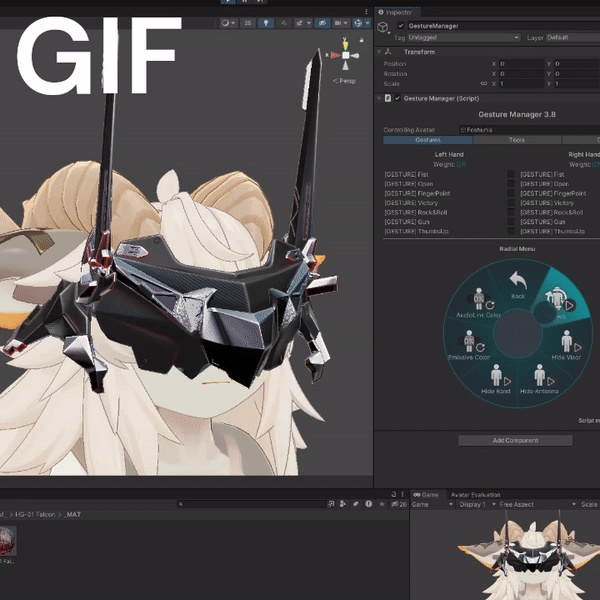Toggle Project panel lock icon
Viewport: 600px width, 600px height.
click(x=394, y=494)
